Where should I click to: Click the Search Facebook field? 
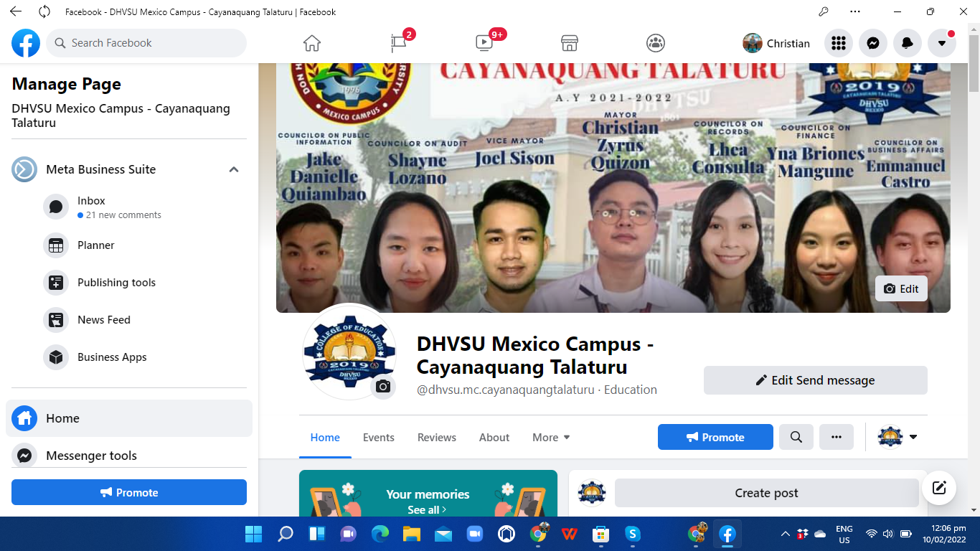point(146,43)
